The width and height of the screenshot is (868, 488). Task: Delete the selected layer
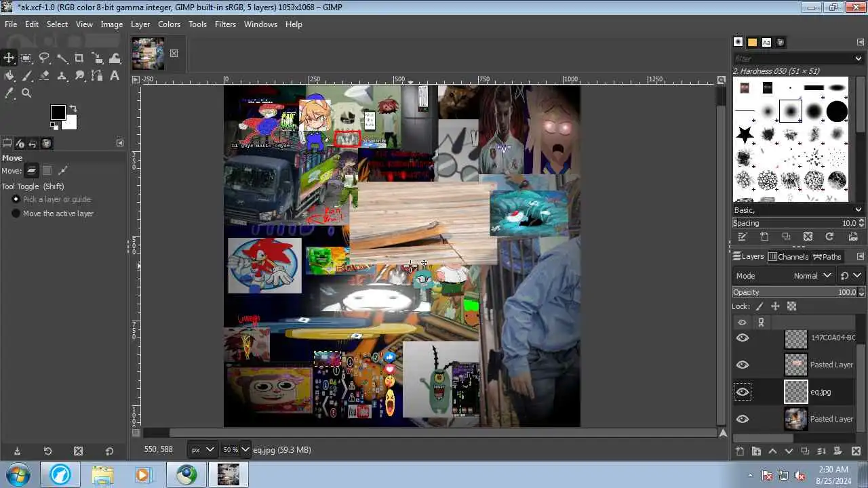(856, 451)
